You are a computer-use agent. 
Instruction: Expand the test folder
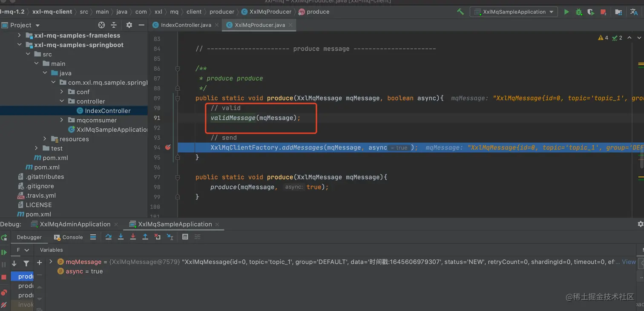pos(36,148)
